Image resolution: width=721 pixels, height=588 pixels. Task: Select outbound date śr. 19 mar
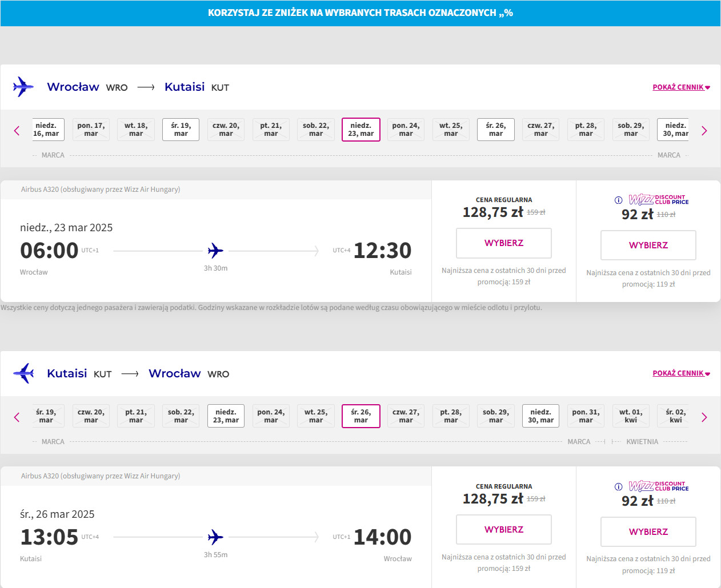coord(181,130)
